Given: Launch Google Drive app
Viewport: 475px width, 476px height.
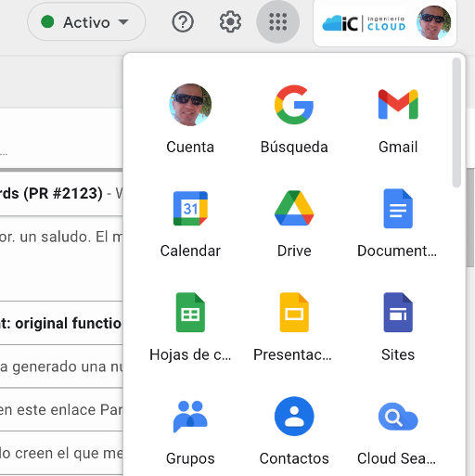Looking at the screenshot, I should pos(294,223).
